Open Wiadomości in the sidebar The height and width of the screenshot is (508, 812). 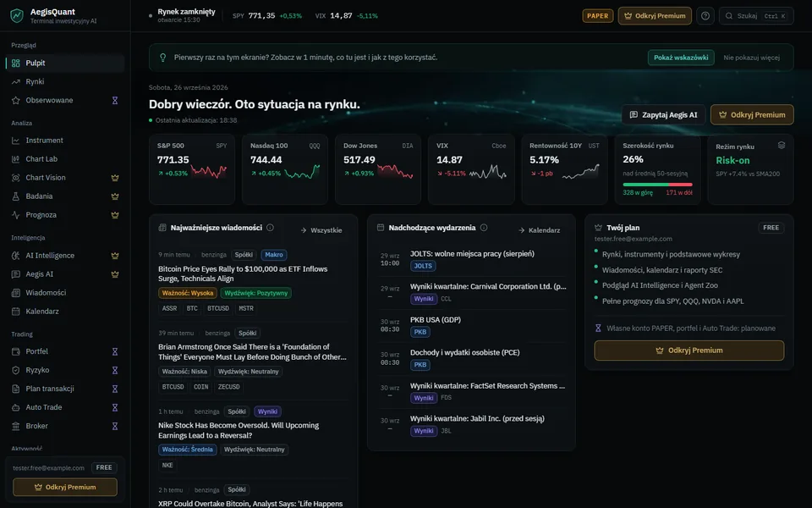pos(65,293)
